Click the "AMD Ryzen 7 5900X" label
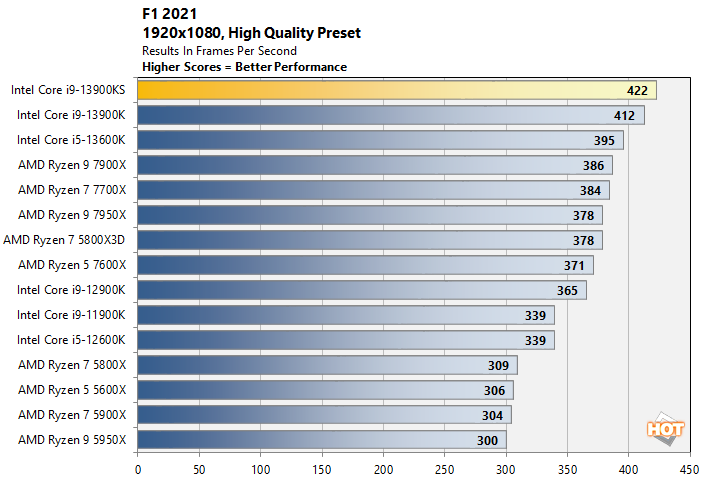 coord(72,415)
